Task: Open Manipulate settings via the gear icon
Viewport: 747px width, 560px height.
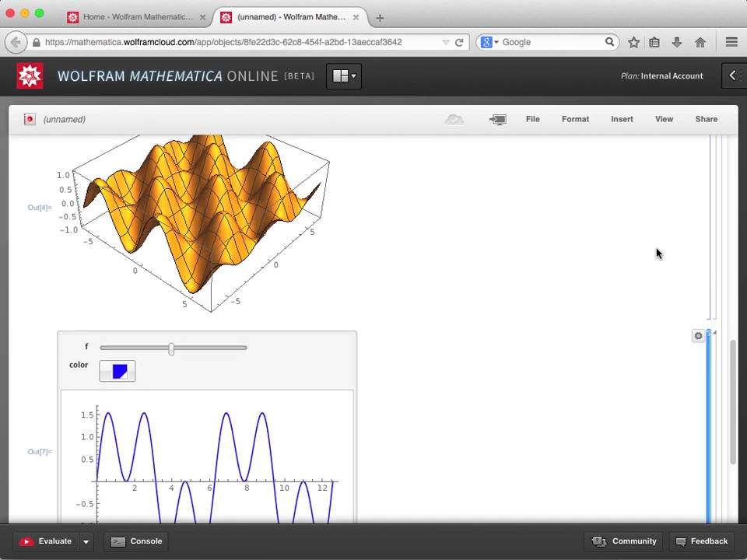Action: tap(698, 335)
